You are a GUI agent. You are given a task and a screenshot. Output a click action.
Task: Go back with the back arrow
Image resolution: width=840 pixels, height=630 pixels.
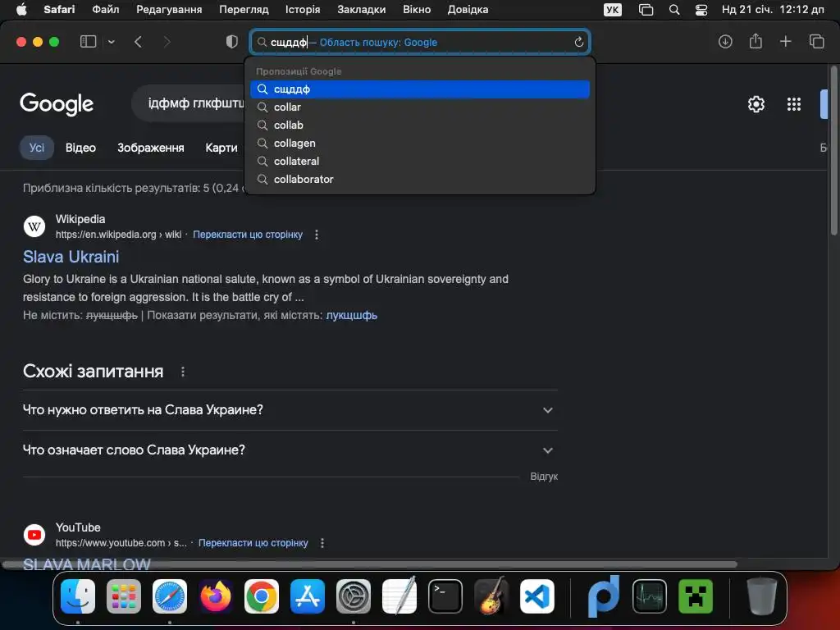(138, 42)
